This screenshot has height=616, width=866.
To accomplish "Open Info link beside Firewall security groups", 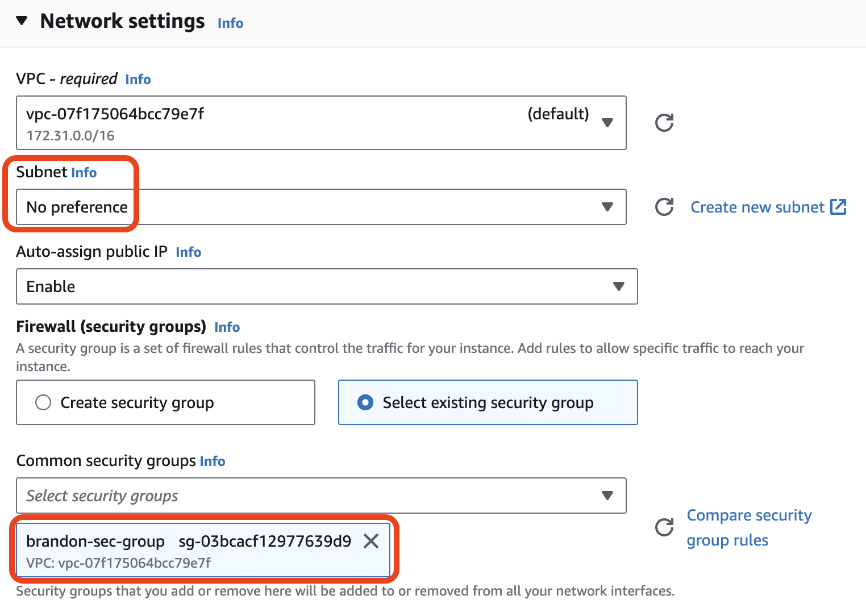I will pos(227,327).
